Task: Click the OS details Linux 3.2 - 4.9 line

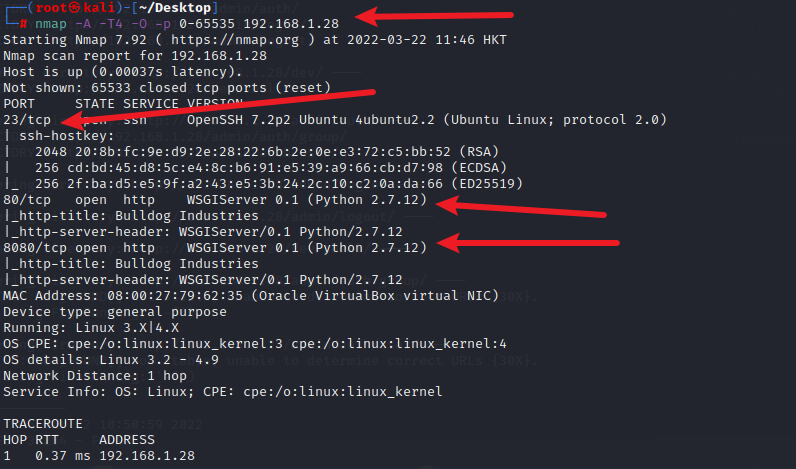Action: (x=111, y=360)
